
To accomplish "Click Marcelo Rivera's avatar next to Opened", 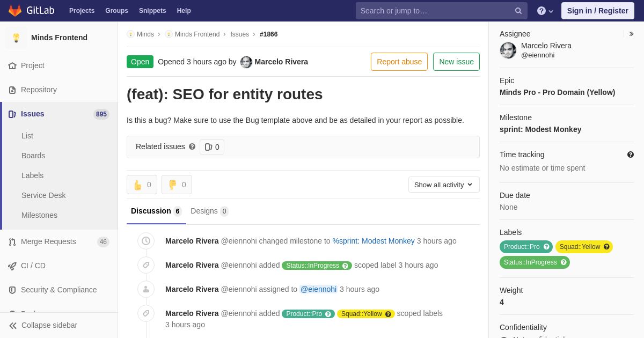I will pos(246,62).
